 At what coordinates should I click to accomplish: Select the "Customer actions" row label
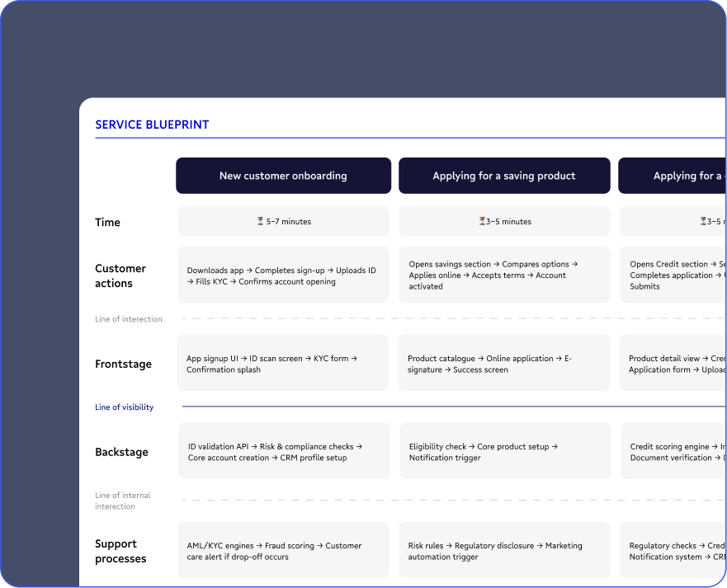point(120,275)
